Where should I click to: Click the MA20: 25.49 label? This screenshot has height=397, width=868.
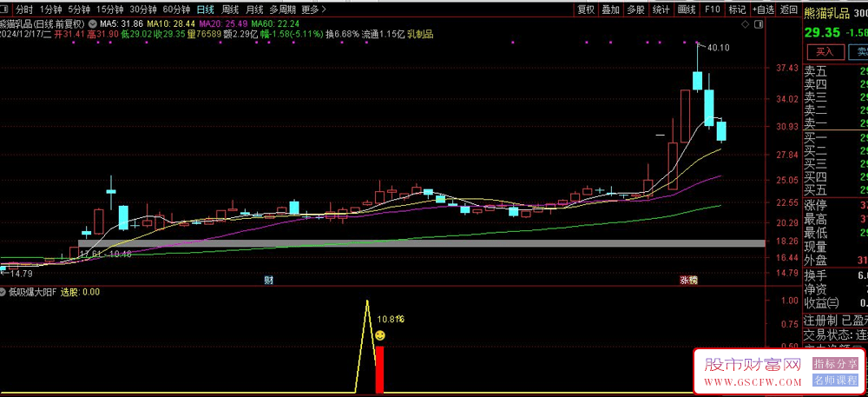coord(223,23)
